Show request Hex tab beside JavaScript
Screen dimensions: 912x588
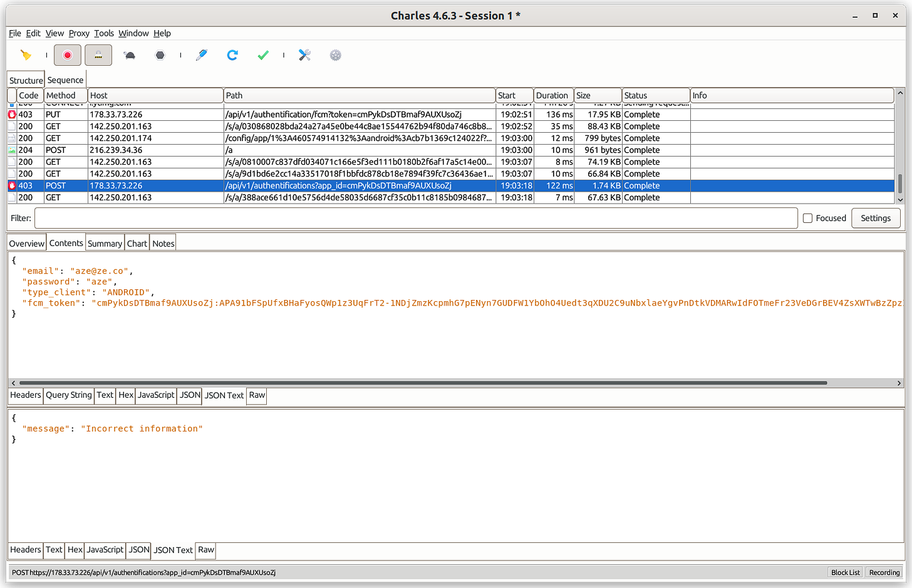tap(126, 395)
